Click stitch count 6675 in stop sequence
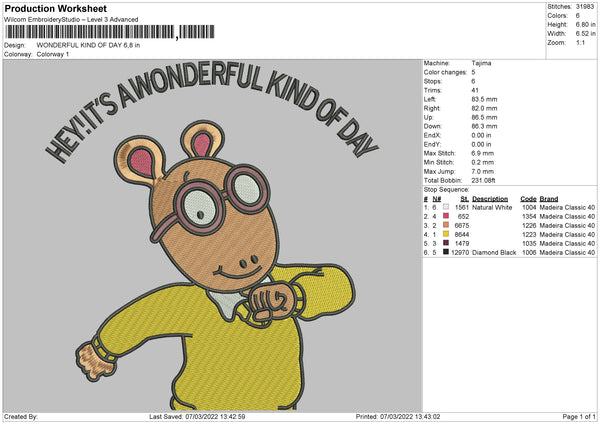The width and height of the screenshot is (600, 424). click(x=462, y=225)
